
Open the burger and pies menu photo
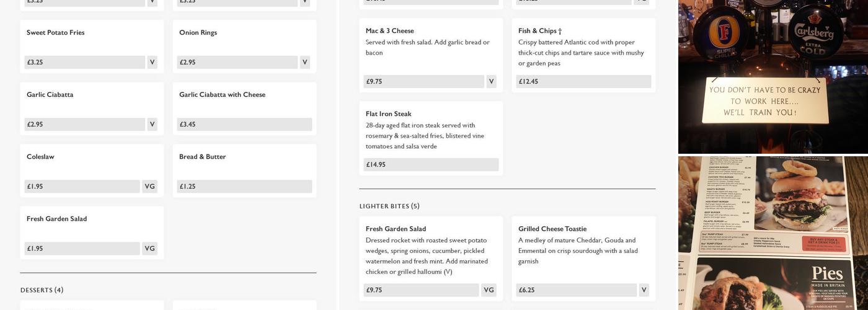(x=773, y=233)
